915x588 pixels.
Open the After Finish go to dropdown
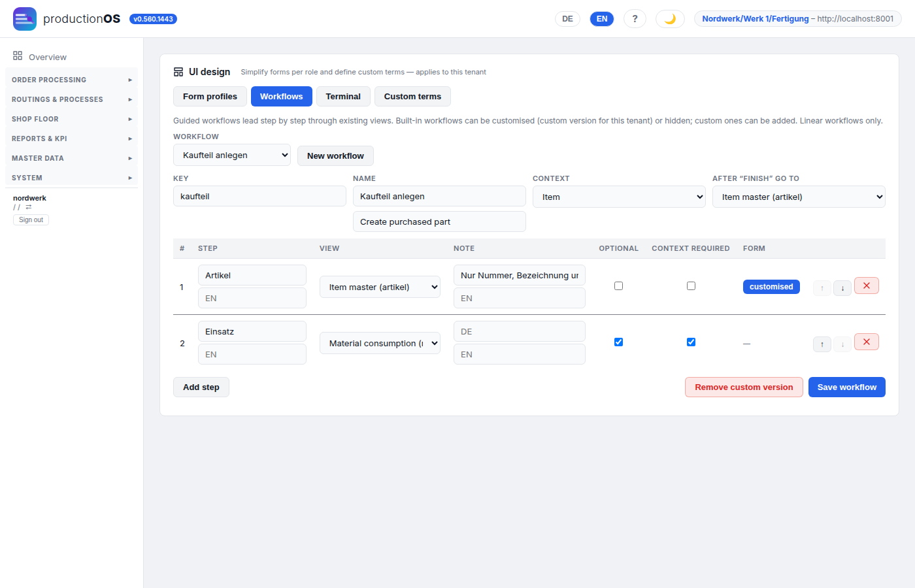click(x=799, y=197)
